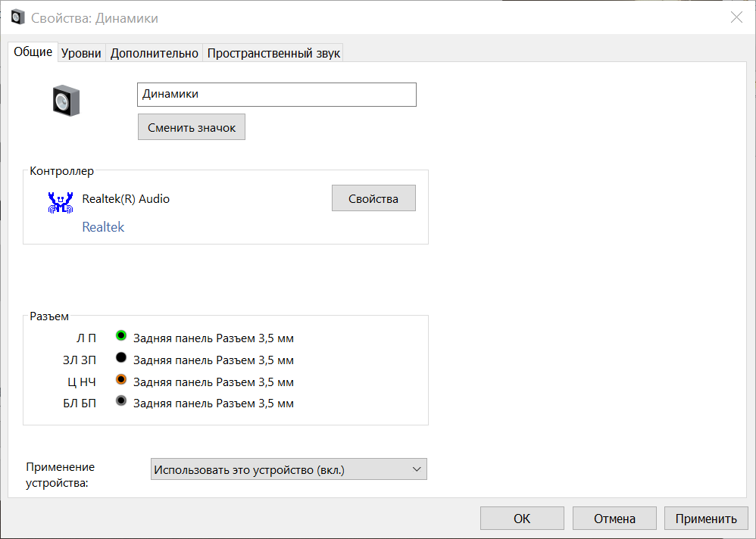This screenshot has height=539, width=756.
Task: Open the Уровни tab
Action: (81, 53)
